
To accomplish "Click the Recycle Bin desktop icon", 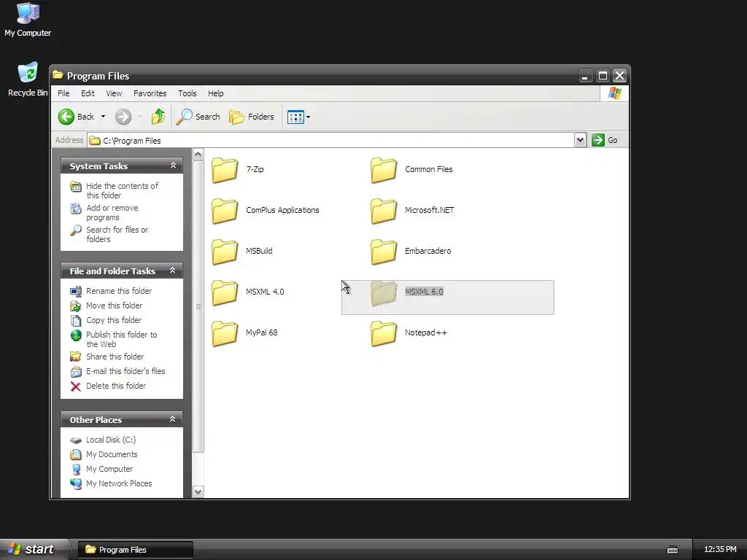I will 28,79.
